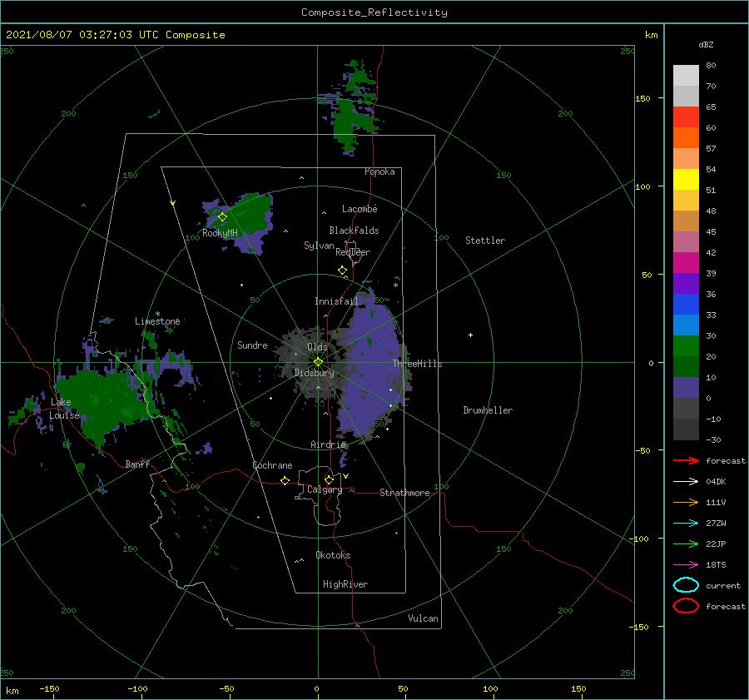Click the Banff label
The image size is (749, 700).
(x=137, y=464)
